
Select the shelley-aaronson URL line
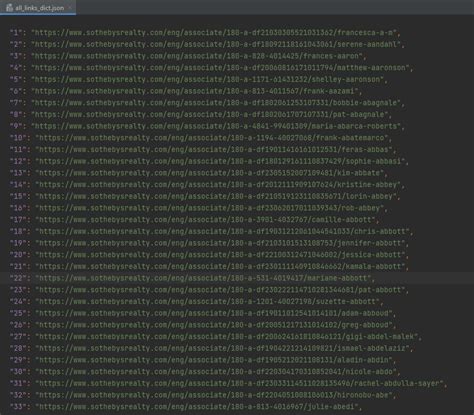[x=208, y=79]
